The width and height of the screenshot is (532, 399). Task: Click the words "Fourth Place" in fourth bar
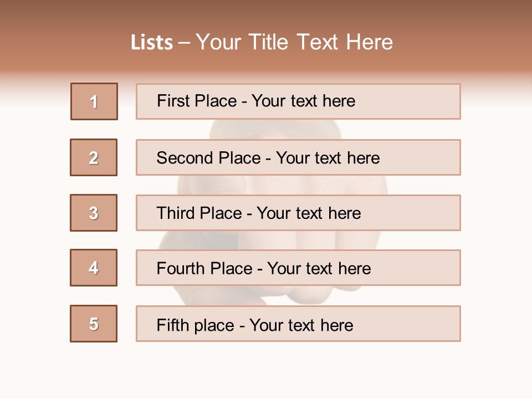tap(204, 269)
